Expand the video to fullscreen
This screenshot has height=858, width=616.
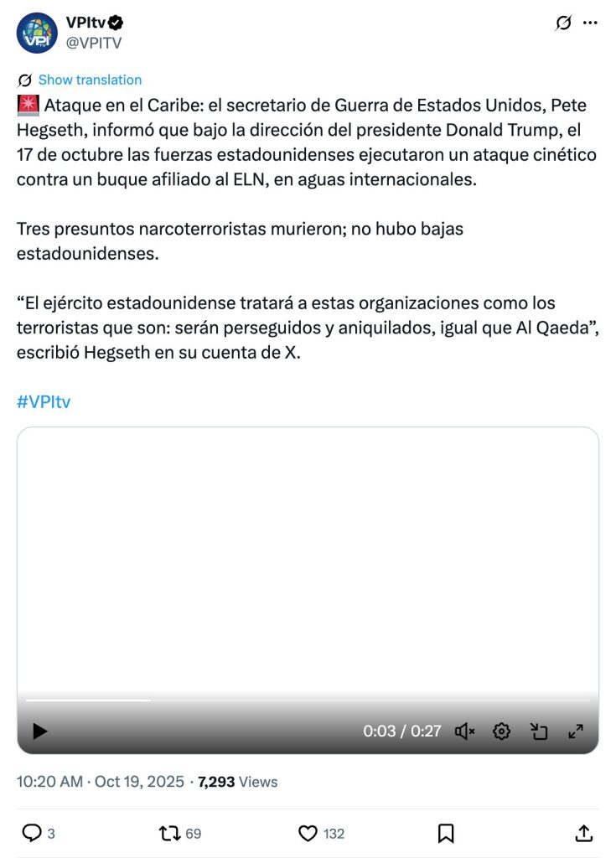[x=576, y=731]
